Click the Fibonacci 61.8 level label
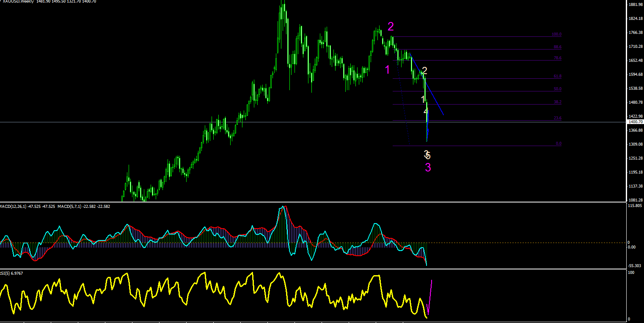This screenshot has width=644, height=323. point(557,76)
